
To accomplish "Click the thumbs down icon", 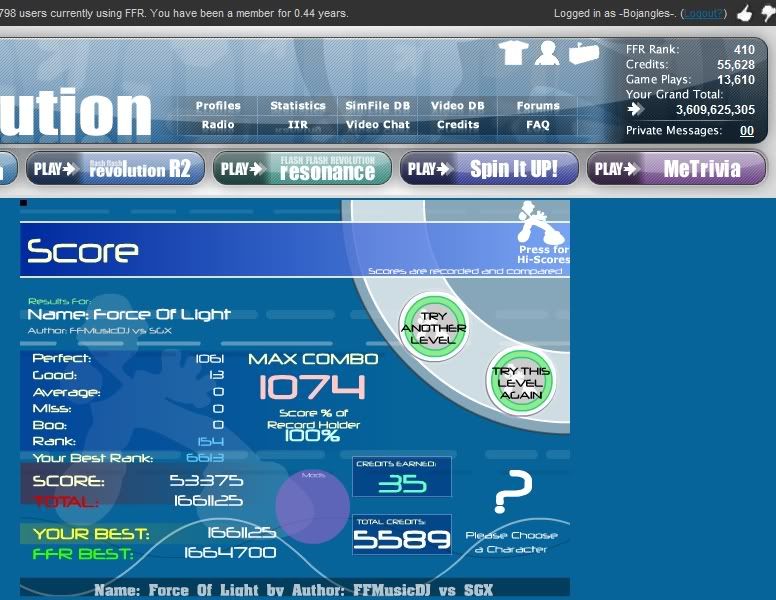I will coord(767,14).
